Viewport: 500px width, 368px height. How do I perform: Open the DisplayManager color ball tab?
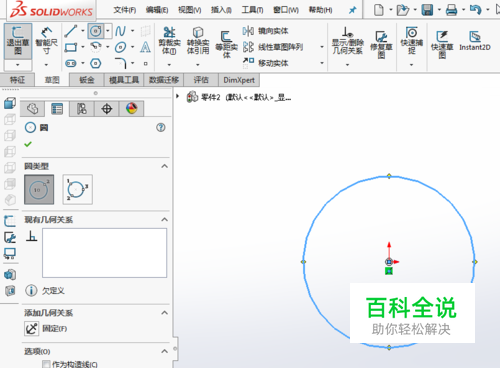pyautogui.click(x=132, y=109)
